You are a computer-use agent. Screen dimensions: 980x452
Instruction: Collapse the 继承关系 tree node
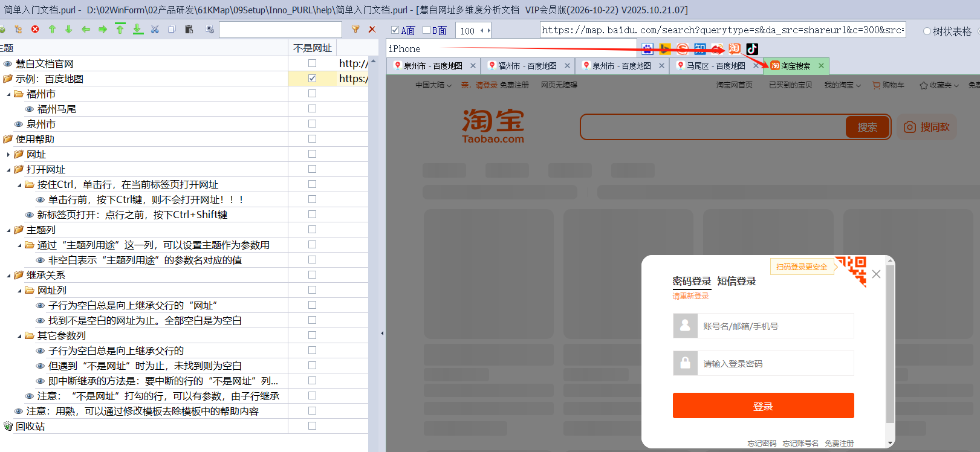coord(8,276)
